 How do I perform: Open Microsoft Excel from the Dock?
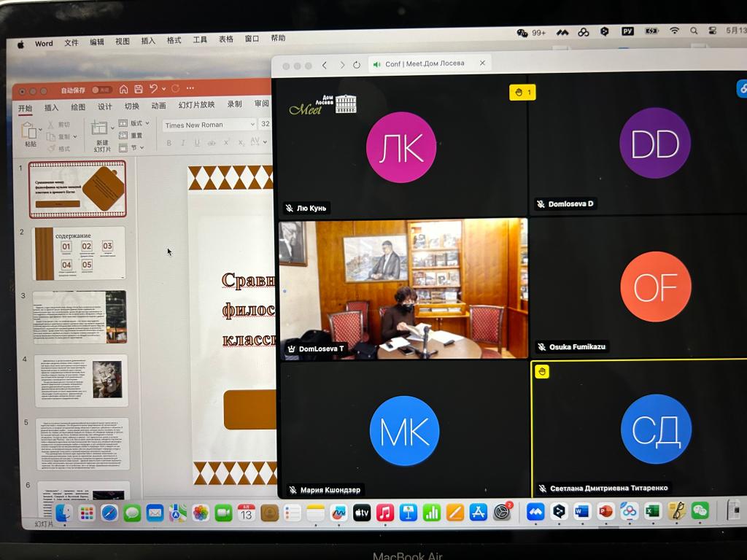pyautogui.click(x=653, y=511)
